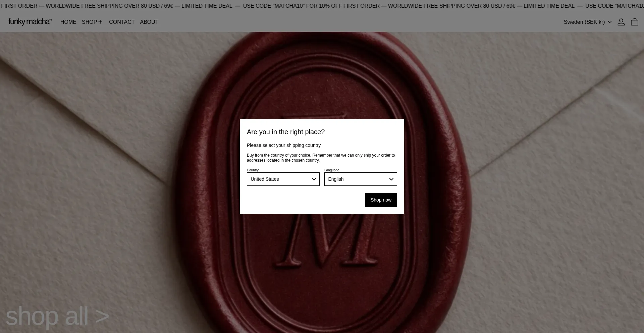Open the account profile icon
Image resolution: width=644 pixels, height=333 pixels.
(x=621, y=22)
